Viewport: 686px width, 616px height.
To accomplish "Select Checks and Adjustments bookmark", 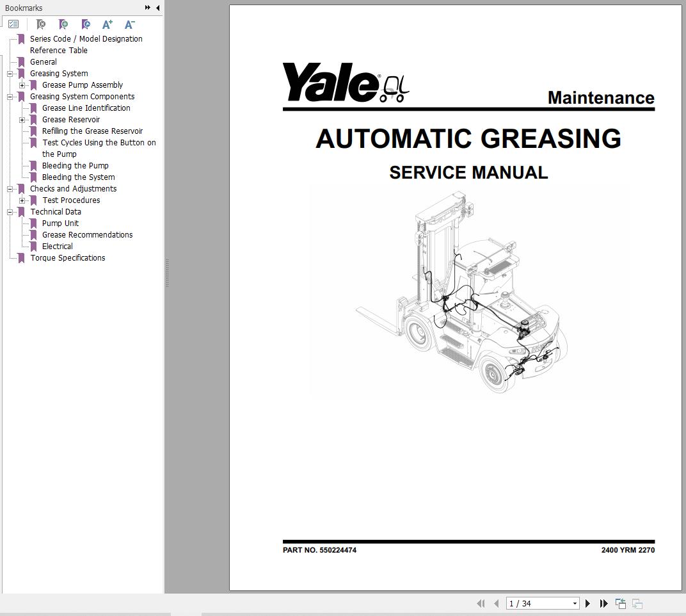I will coord(73,189).
